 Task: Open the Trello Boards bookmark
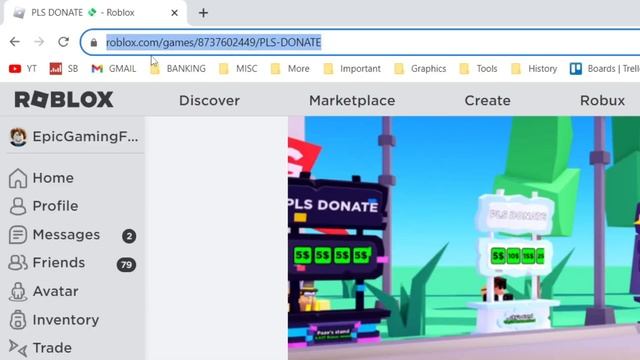605,69
